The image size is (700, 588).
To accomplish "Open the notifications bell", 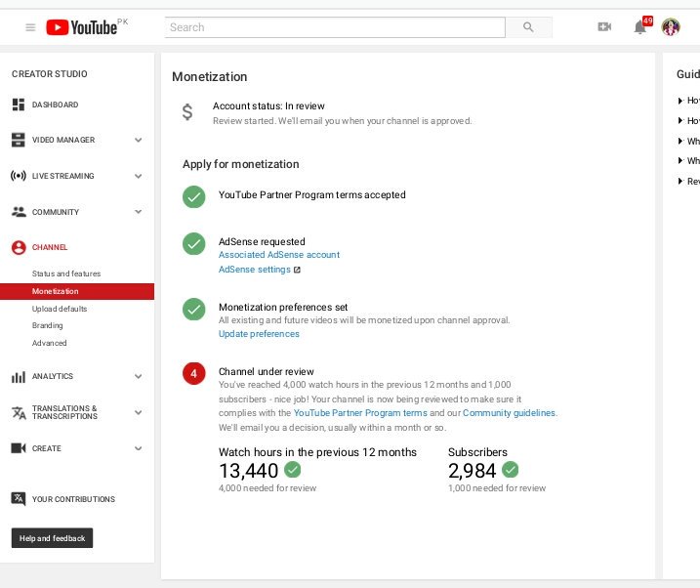I will point(640,27).
